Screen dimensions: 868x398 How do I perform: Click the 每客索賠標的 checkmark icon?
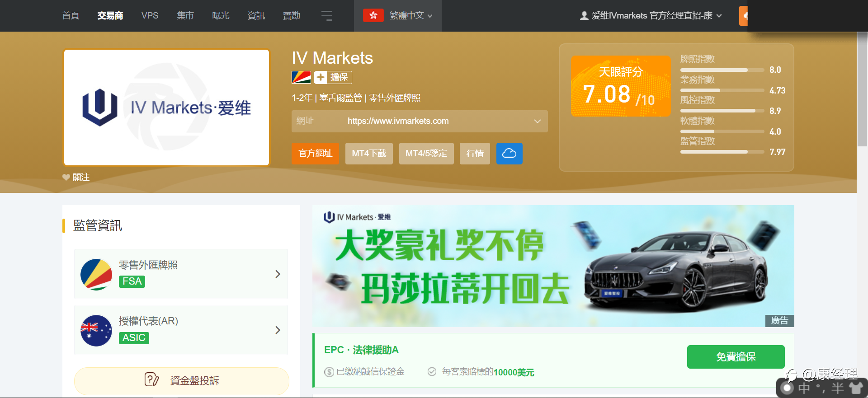pos(432,371)
